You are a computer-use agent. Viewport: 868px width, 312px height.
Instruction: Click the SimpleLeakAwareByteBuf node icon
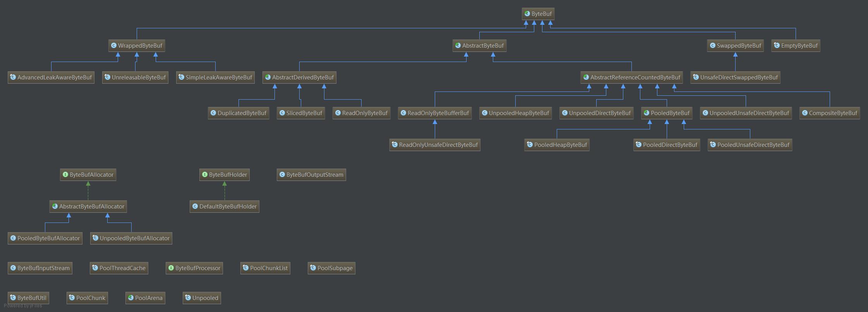[181, 77]
